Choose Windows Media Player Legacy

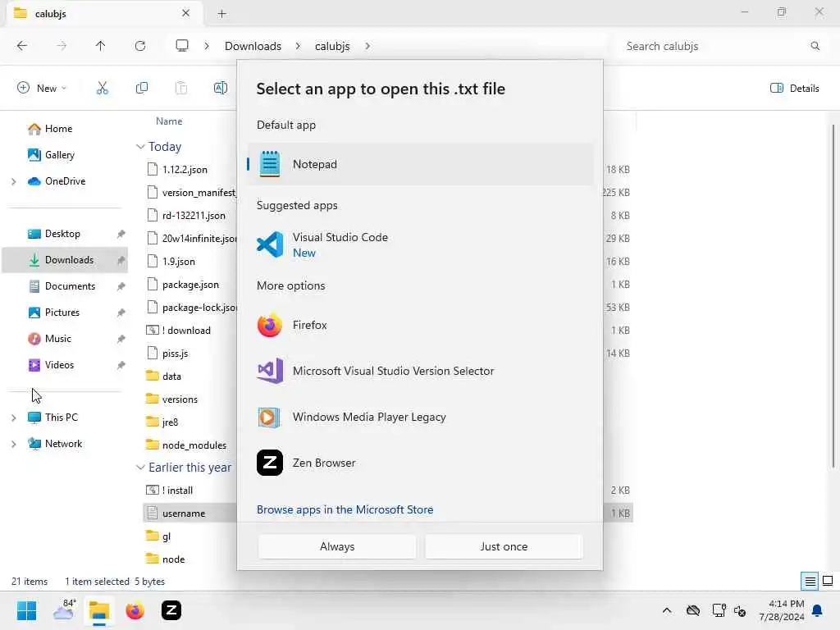[x=421, y=417]
